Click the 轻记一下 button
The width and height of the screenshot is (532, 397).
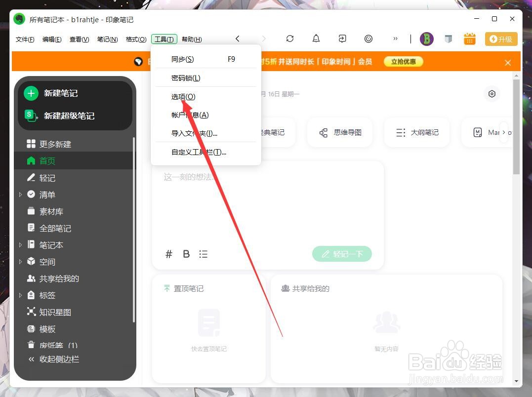click(342, 254)
